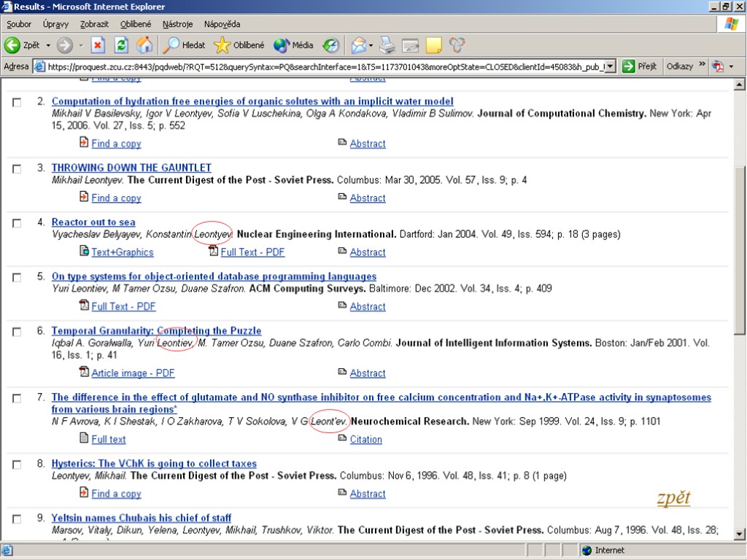Click the Internet zone globe in status bar

click(587, 551)
